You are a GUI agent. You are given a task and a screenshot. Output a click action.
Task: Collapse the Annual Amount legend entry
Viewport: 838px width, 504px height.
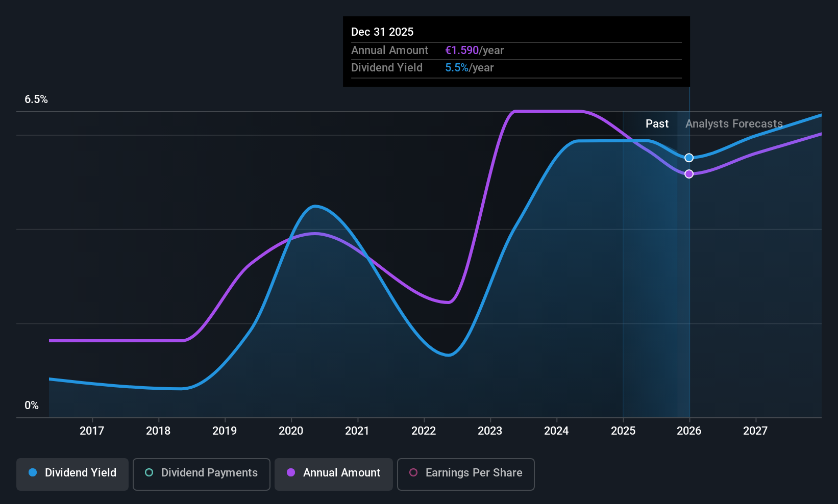[333, 473]
